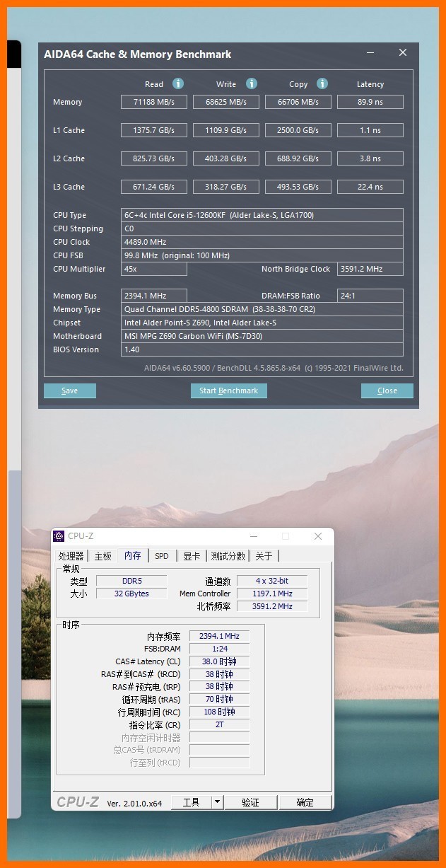Click the L2 Cache copy value 688.92 GB/s

[x=298, y=158]
